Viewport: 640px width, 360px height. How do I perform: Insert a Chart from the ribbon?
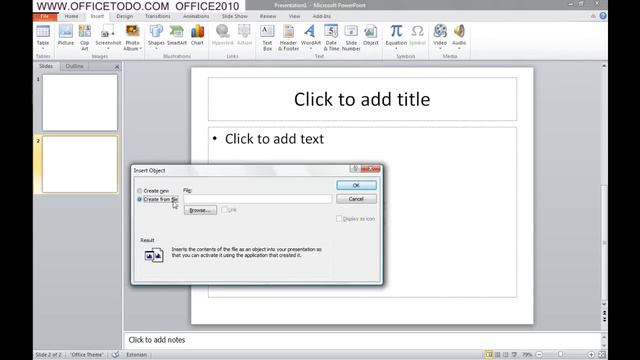(197, 35)
